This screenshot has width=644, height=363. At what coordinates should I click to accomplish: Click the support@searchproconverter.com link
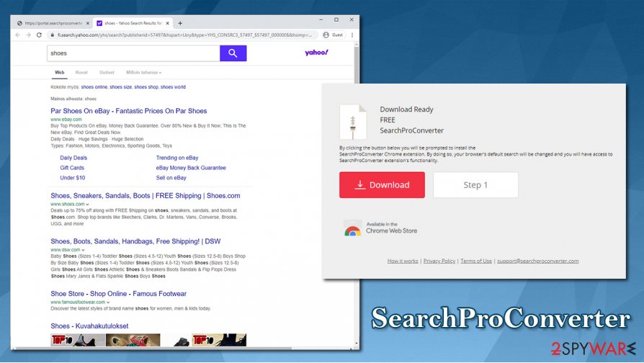pos(538,261)
